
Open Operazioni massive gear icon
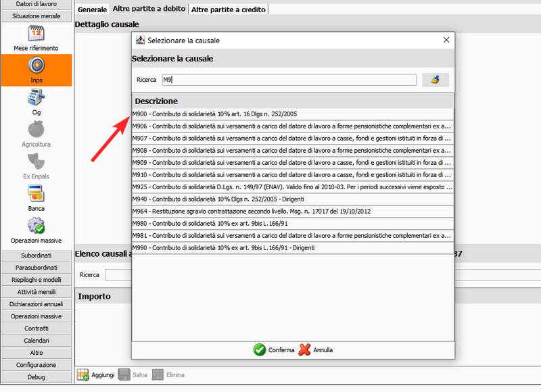click(x=36, y=226)
